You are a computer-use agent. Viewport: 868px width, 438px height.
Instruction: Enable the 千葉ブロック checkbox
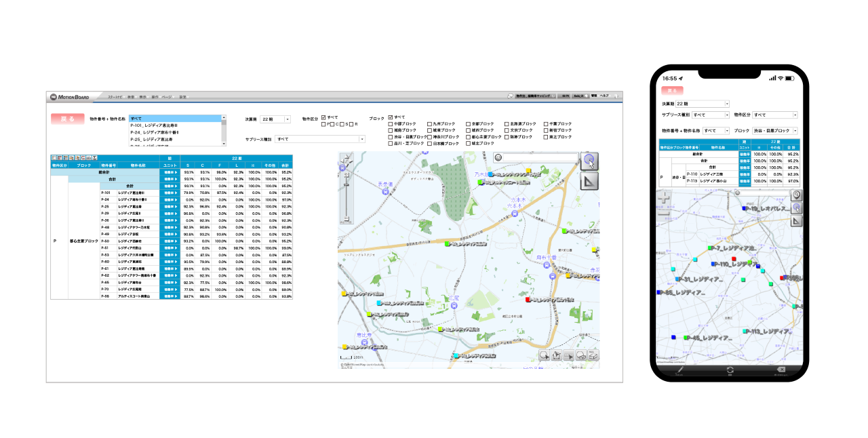[x=547, y=124]
